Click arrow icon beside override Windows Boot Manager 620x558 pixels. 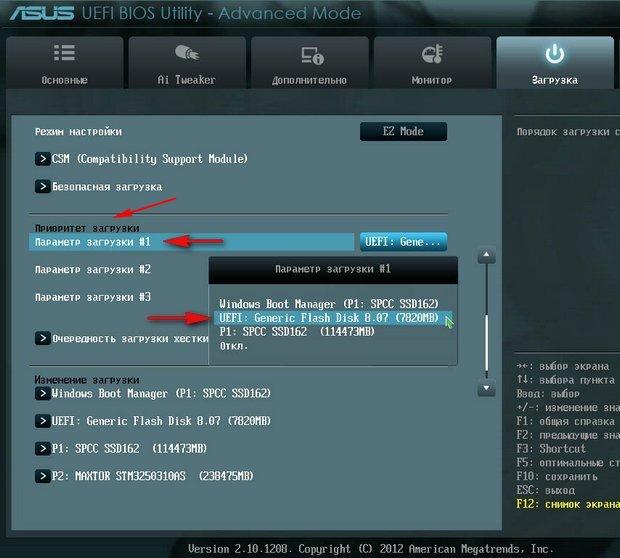(42, 393)
